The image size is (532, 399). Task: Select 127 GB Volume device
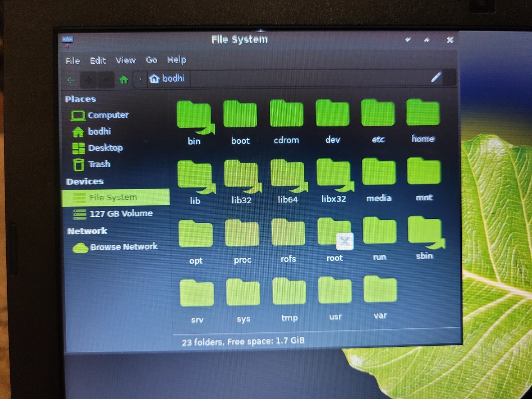pyautogui.click(x=113, y=214)
